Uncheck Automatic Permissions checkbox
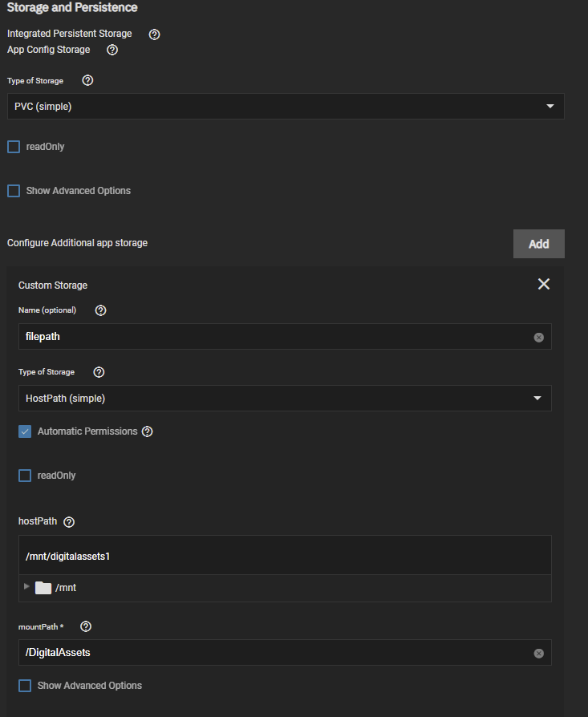 coord(25,431)
